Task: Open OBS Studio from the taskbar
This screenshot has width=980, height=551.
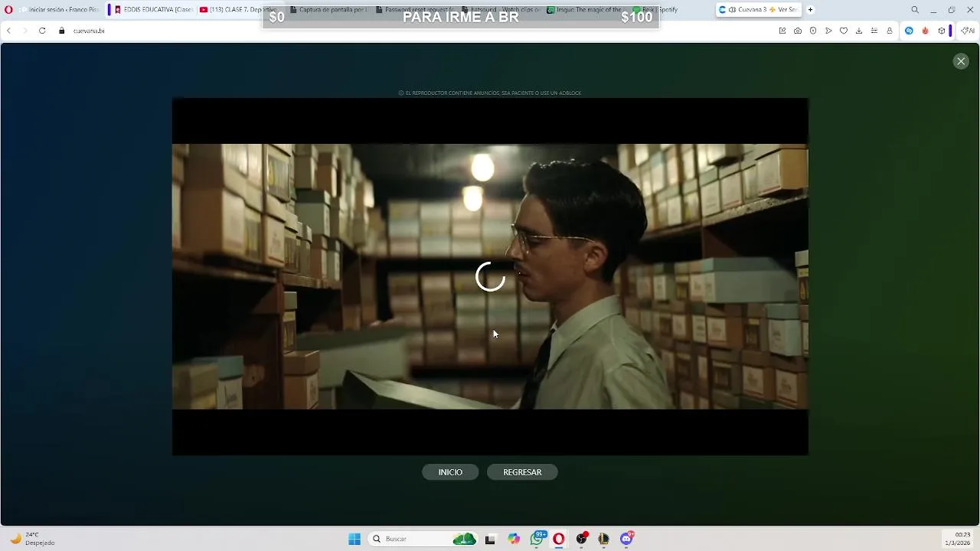Action: point(582,539)
